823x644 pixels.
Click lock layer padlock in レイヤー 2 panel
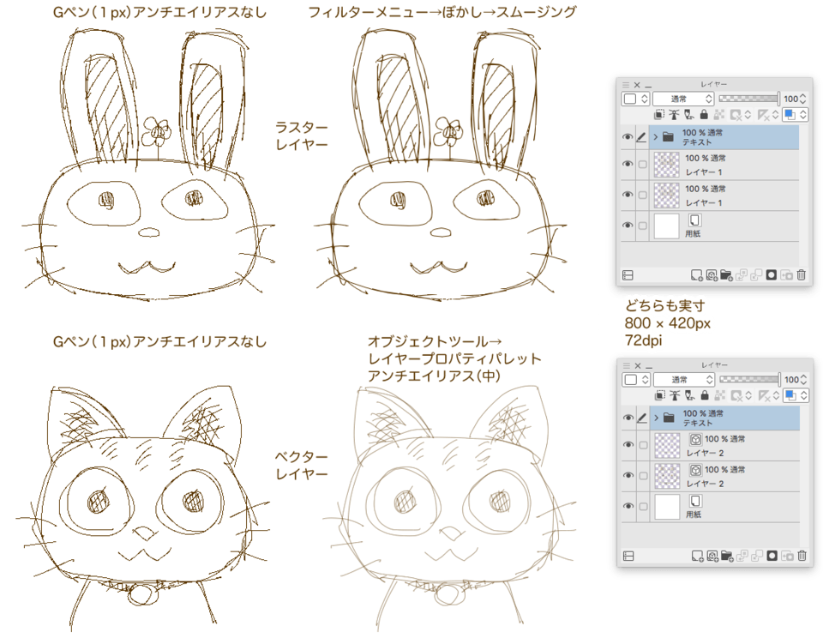point(705,395)
